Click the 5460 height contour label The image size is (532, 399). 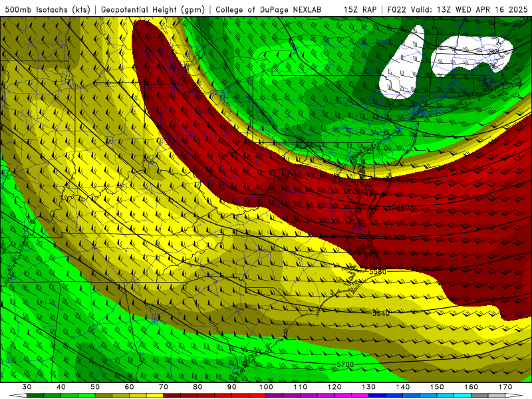point(400,207)
